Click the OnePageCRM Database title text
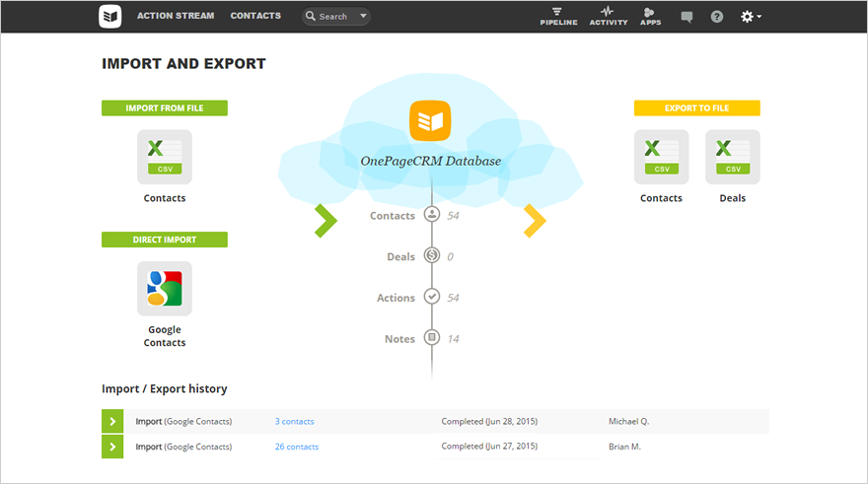 click(x=431, y=161)
